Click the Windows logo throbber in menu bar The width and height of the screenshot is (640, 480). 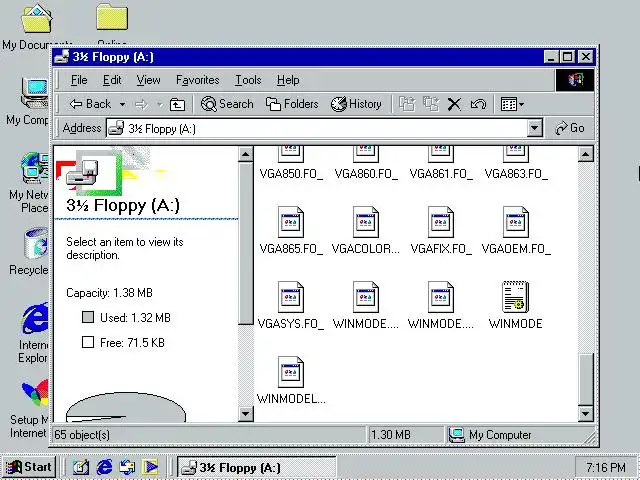tap(575, 80)
